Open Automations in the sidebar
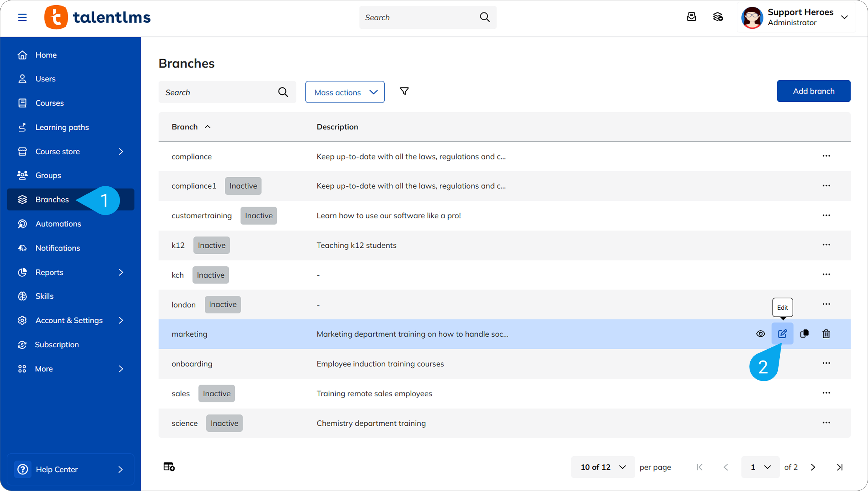The height and width of the screenshot is (491, 868). pyautogui.click(x=58, y=224)
